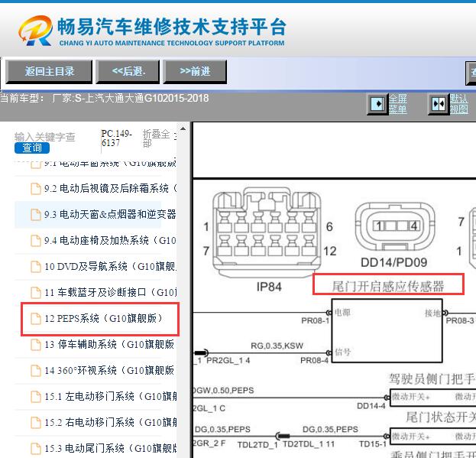Click the 查询 search button
The image size is (476, 458).
[x=32, y=148]
